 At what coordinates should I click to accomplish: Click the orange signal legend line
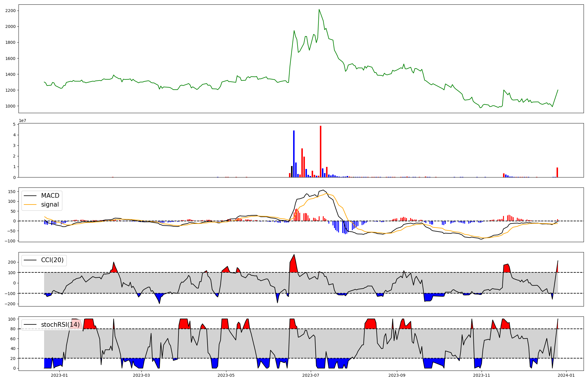click(30, 205)
